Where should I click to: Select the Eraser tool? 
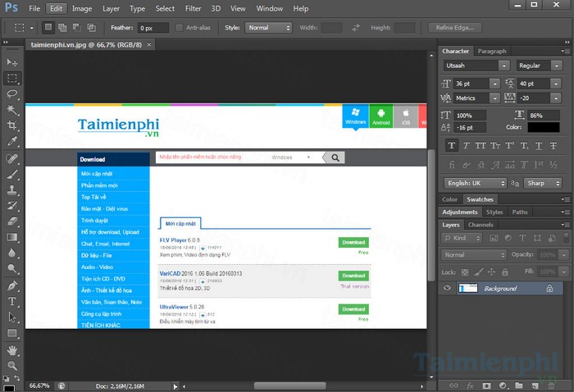click(12, 221)
